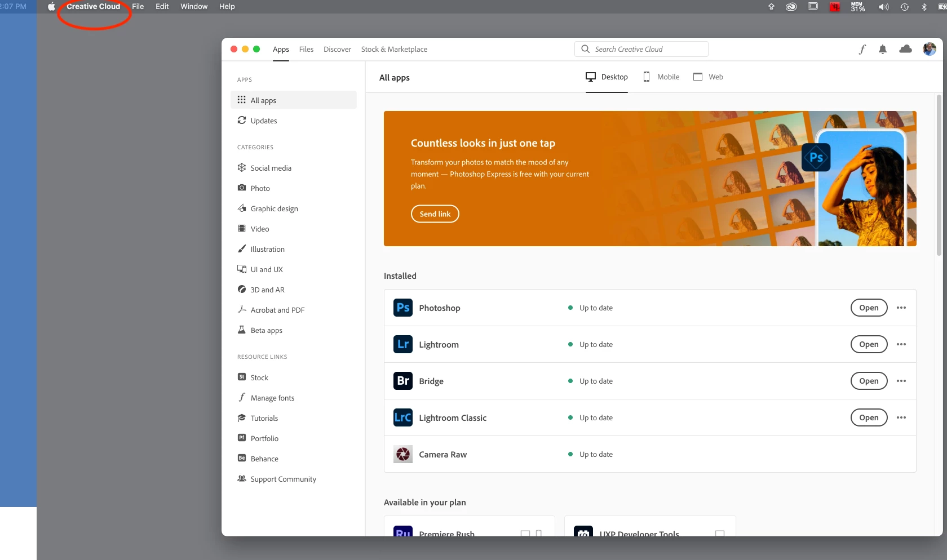Image resolution: width=947 pixels, height=560 pixels.
Task: Click the Camera Raw app icon
Action: tap(403, 454)
